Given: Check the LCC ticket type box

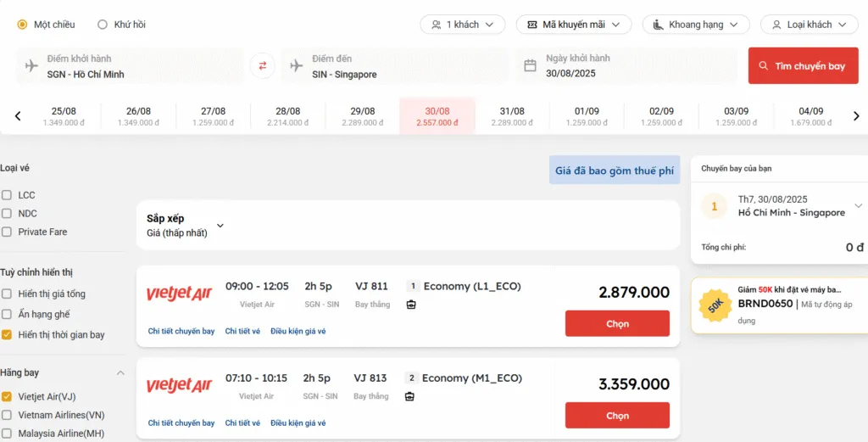Looking at the screenshot, I should tap(7, 195).
